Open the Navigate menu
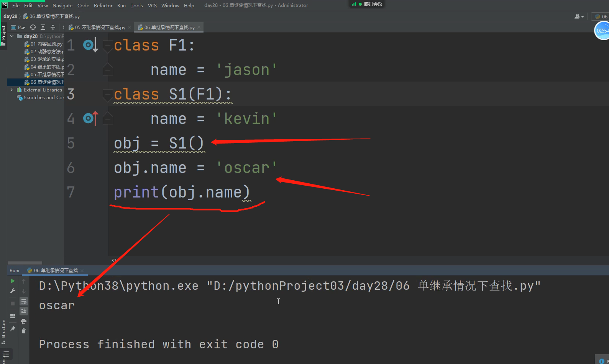609x364 pixels. pyautogui.click(x=62, y=5)
